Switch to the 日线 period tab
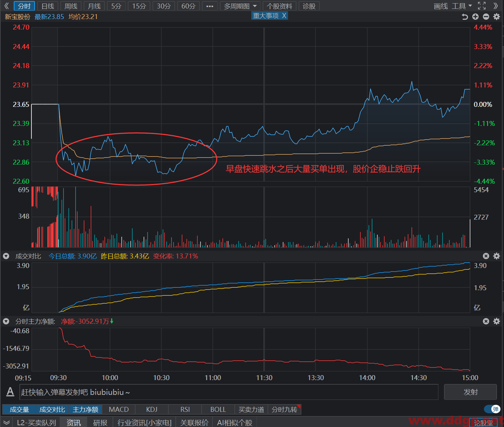Screen dimensions: 504x427 (48, 6)
